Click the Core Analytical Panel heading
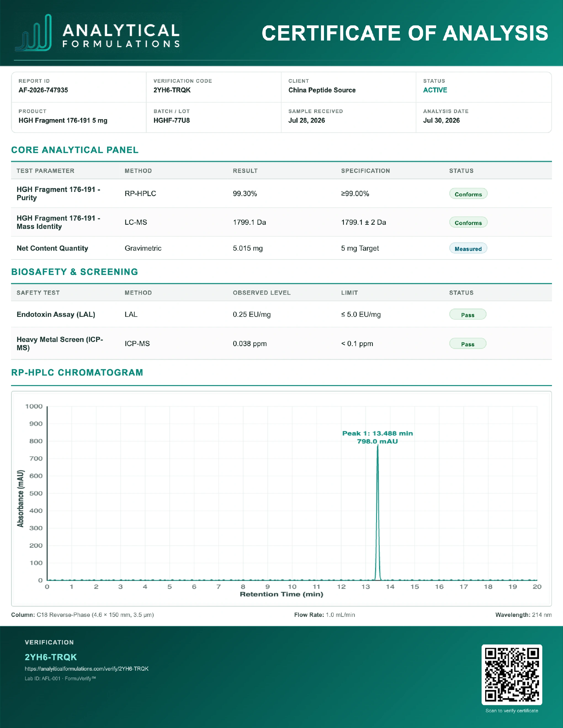563x728 pixels. [75, 150]
